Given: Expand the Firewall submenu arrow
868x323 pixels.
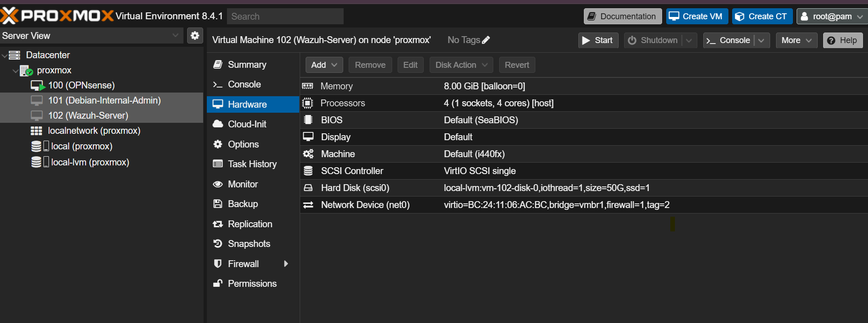Looking at the screenshot, I should 286,264.
